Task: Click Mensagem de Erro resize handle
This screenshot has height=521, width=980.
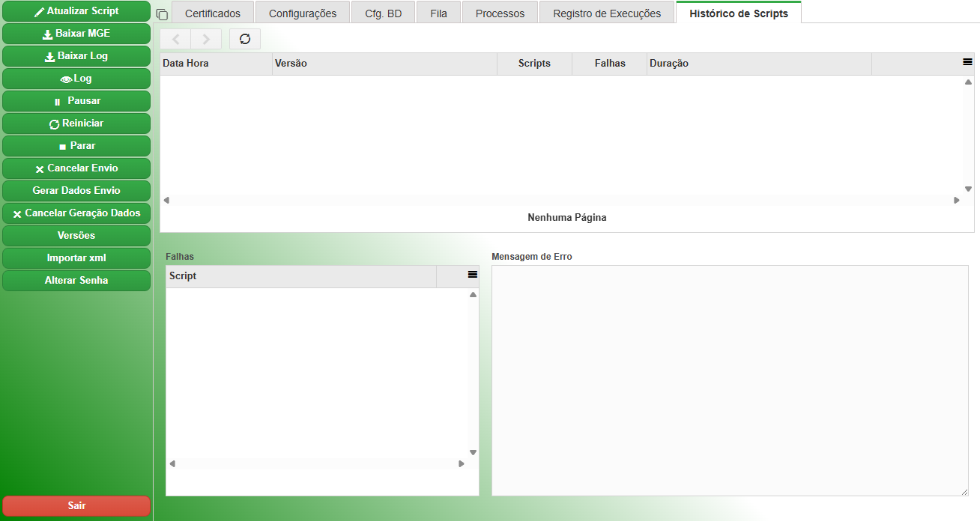Action: coord(964,491)
